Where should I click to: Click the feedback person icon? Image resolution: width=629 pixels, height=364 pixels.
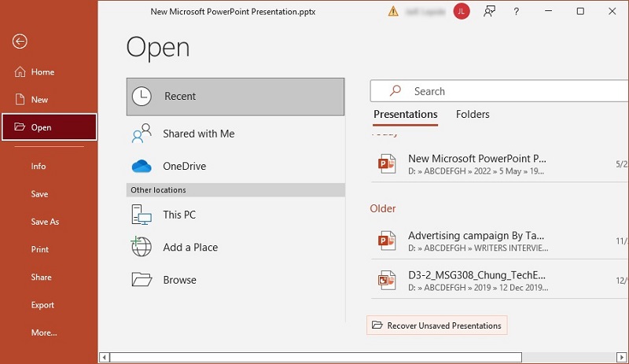(x=489, y=12)
